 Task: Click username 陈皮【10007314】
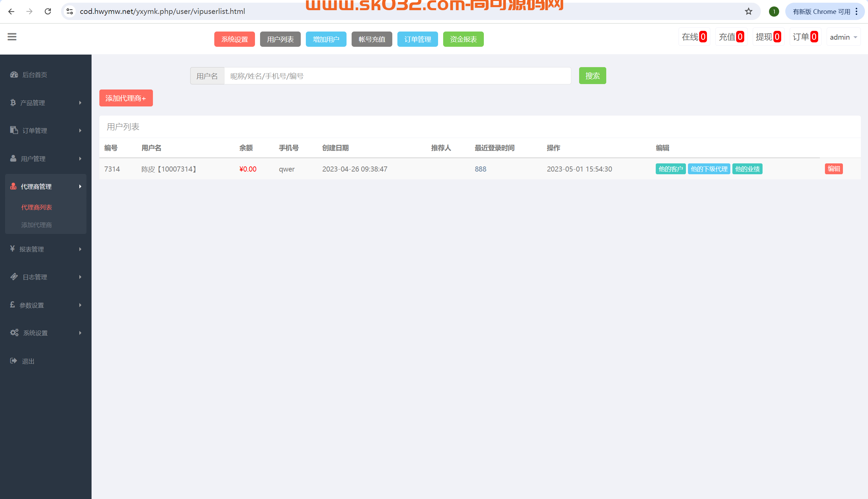tap(169, 169)
